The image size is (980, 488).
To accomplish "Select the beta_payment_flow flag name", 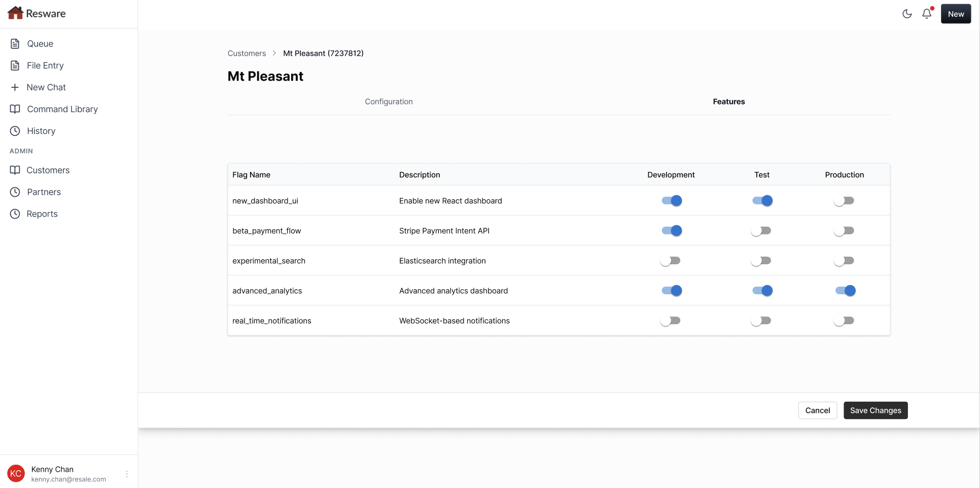I will [266, 231].
